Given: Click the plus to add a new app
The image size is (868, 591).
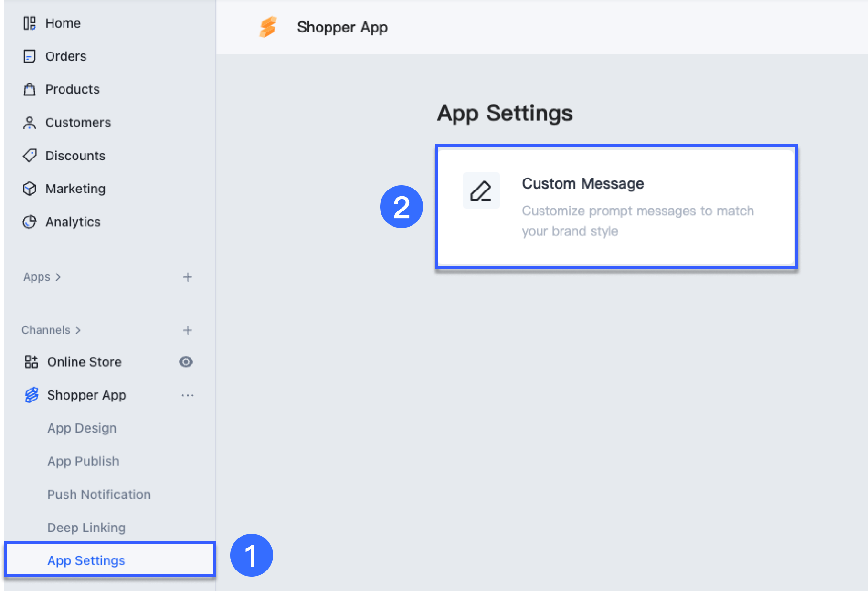Looking at the screenshot, I should [188, 277].
